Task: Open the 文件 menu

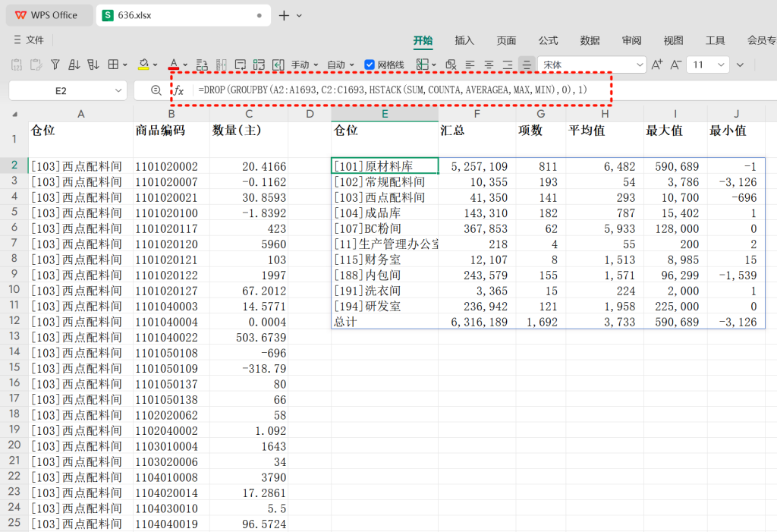Action: coord(30,39)
